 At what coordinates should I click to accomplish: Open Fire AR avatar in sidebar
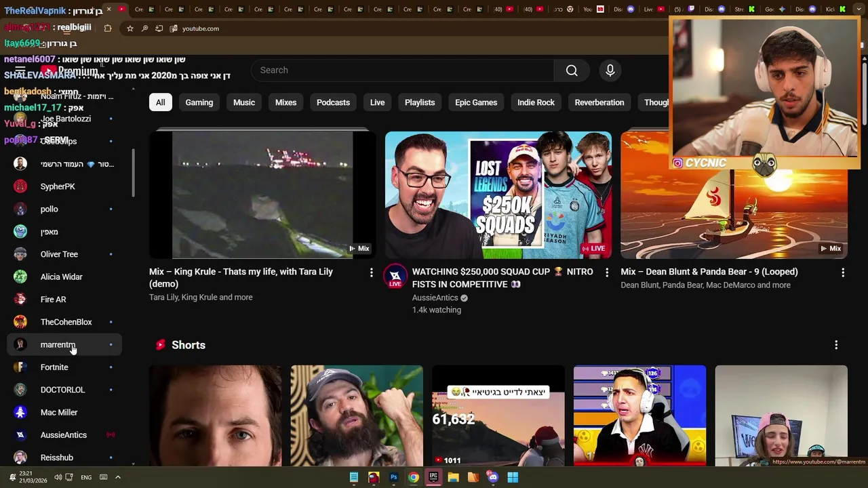click(x=20, y=300)
